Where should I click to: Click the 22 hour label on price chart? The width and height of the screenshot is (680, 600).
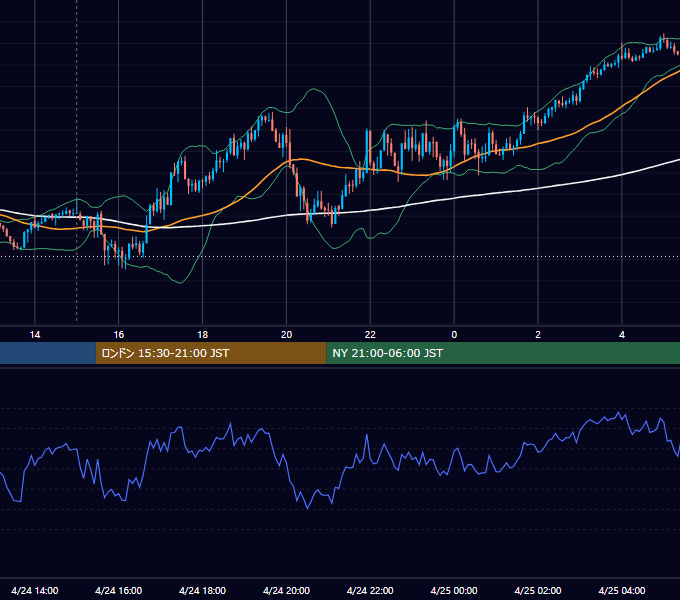tap(370, 334)
